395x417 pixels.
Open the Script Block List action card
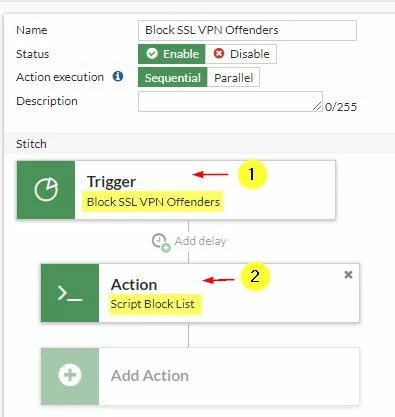click(200, 293)
